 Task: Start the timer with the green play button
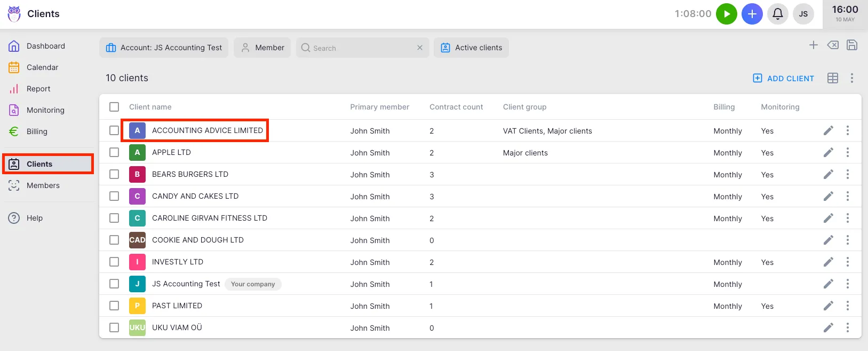click(726, 14)
